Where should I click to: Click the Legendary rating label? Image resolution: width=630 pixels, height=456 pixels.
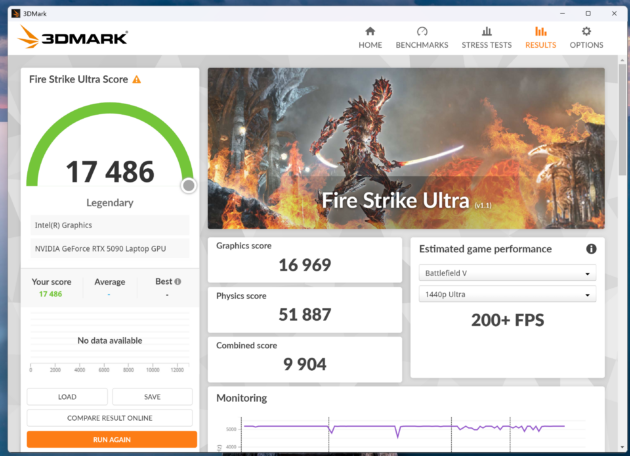[x=110, y=202]
